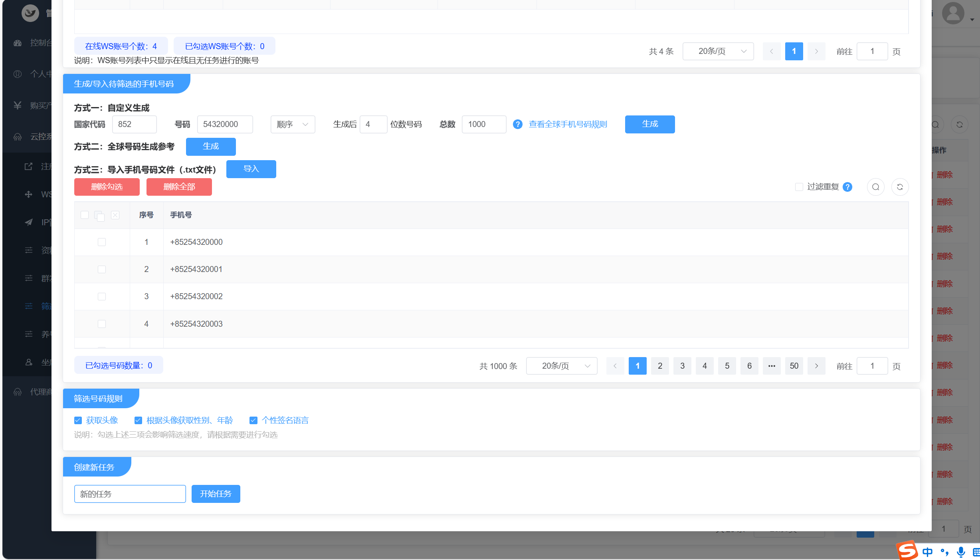The image size is (980, 560).
Task: Check the row for +85254320001
Action: tap(102, 269)
